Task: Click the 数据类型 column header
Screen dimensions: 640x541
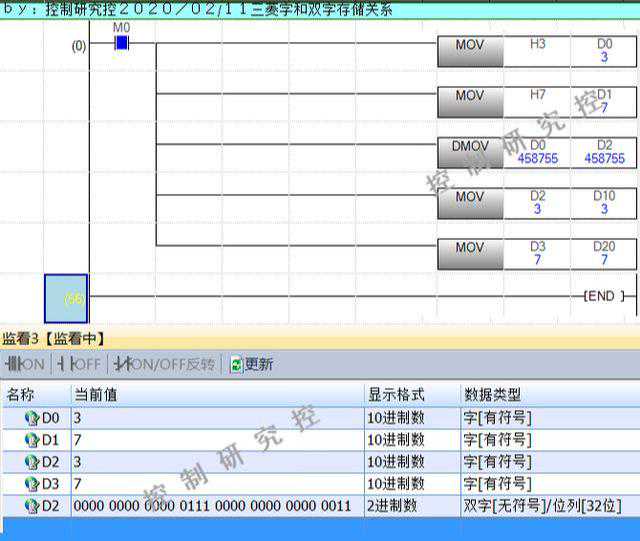Action: (492, 395)
